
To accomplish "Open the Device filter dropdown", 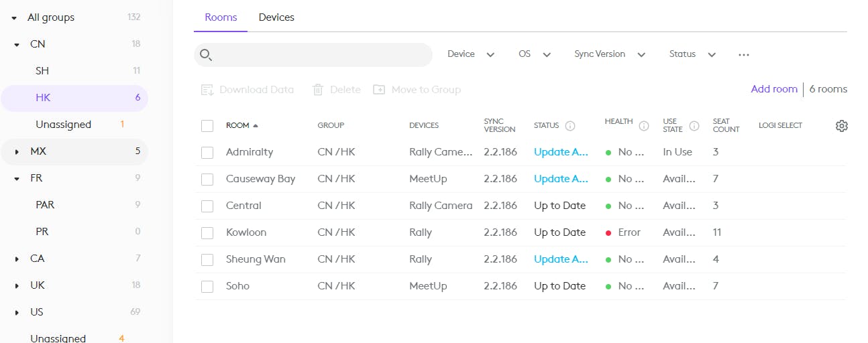I will coord(470,54).
